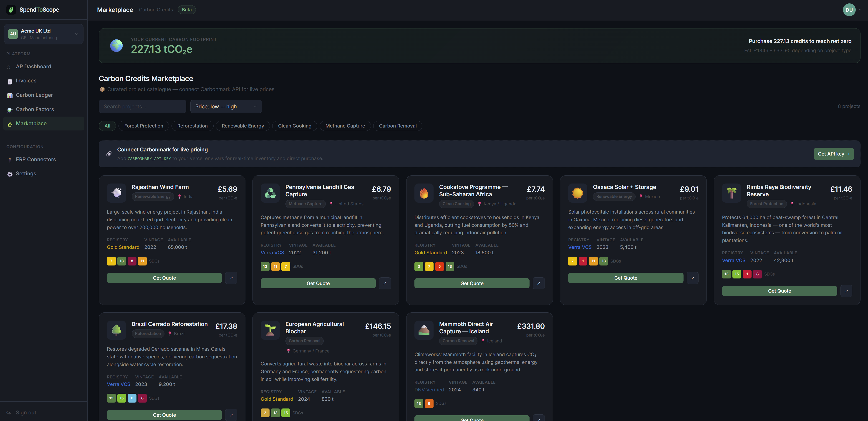Open Marketplace in the sidebar
The image size is (868, 421).
coord(44,123)
